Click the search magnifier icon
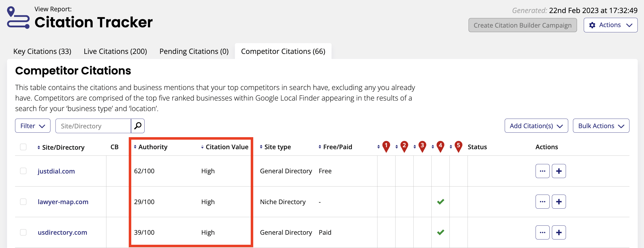 coord(138,126)
